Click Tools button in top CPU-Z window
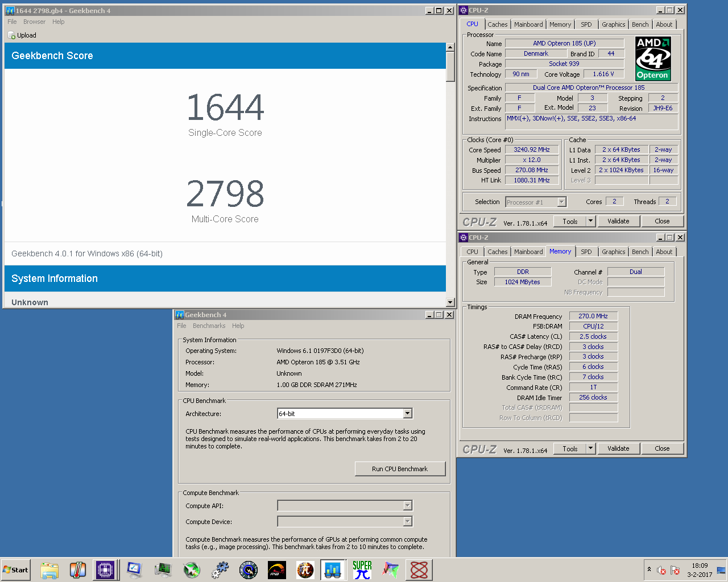Screen dimensions: 728x582 (x=570, y=221)
